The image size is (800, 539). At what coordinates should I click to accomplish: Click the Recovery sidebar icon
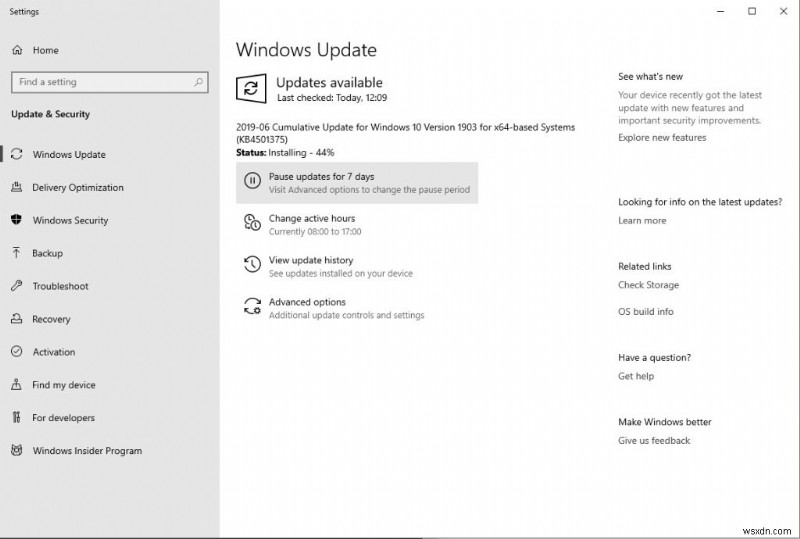coord(17,318)
